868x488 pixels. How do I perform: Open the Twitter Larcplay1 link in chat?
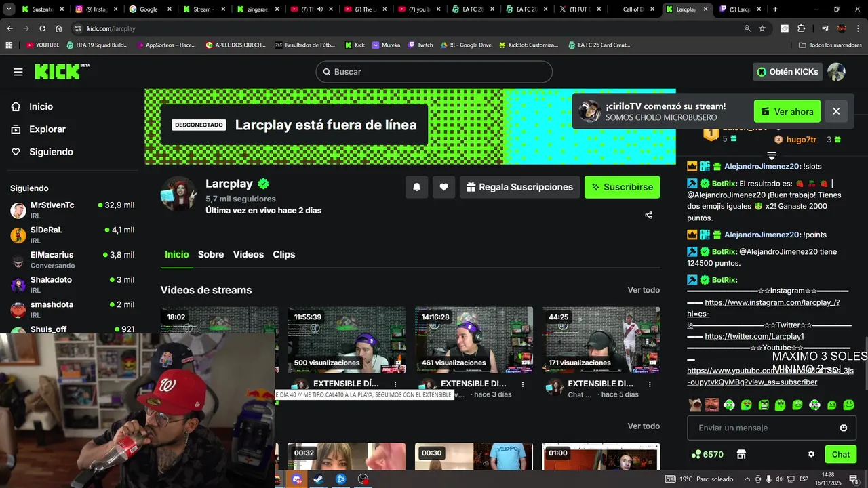point(754,336)
